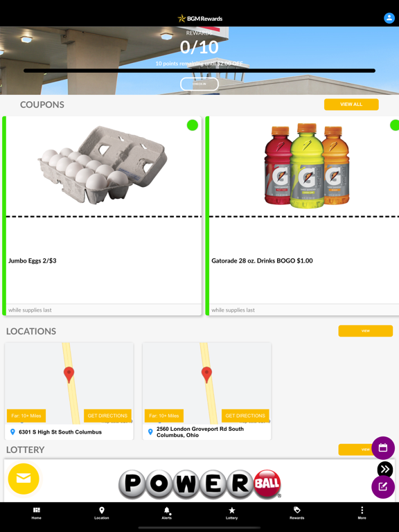Tap the '0/10' rewards count

(199, 47)
